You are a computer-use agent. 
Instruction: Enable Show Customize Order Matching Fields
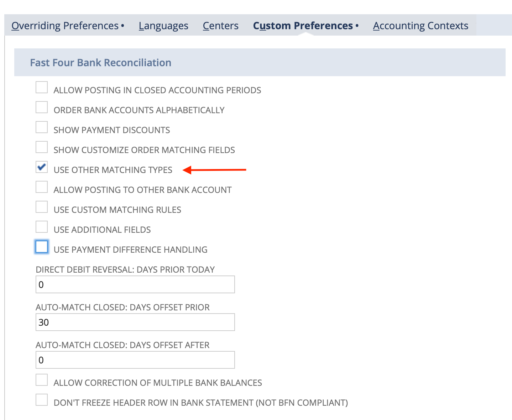tap(41, 147)
